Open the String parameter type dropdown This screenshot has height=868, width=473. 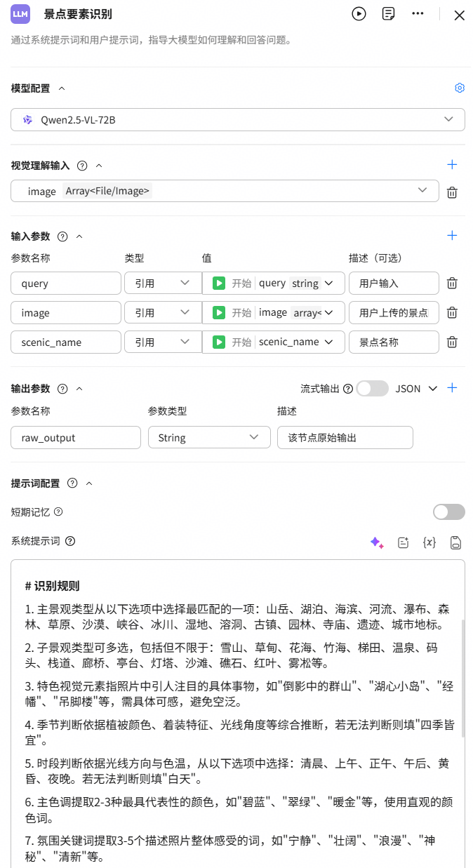pos(209,438)
